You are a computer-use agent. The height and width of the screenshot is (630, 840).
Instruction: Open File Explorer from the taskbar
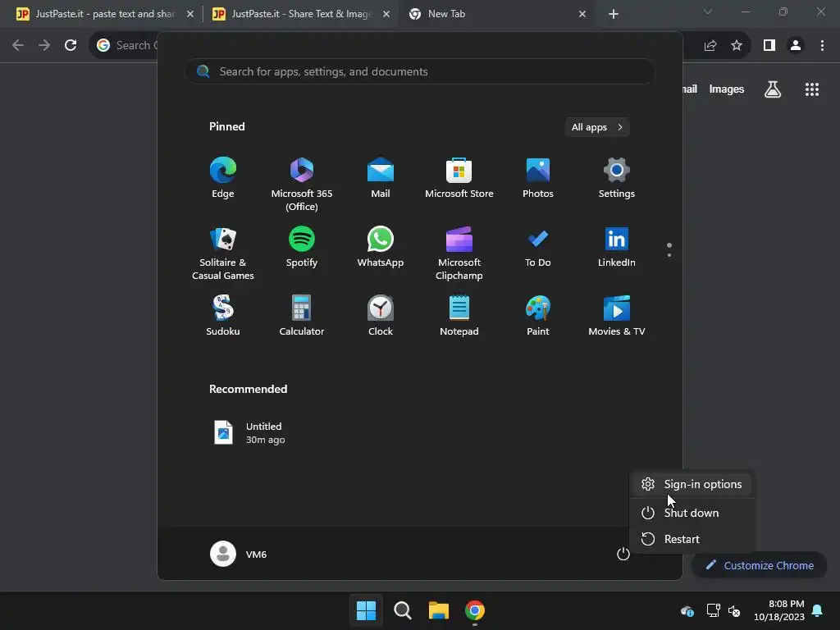[438, 610]
